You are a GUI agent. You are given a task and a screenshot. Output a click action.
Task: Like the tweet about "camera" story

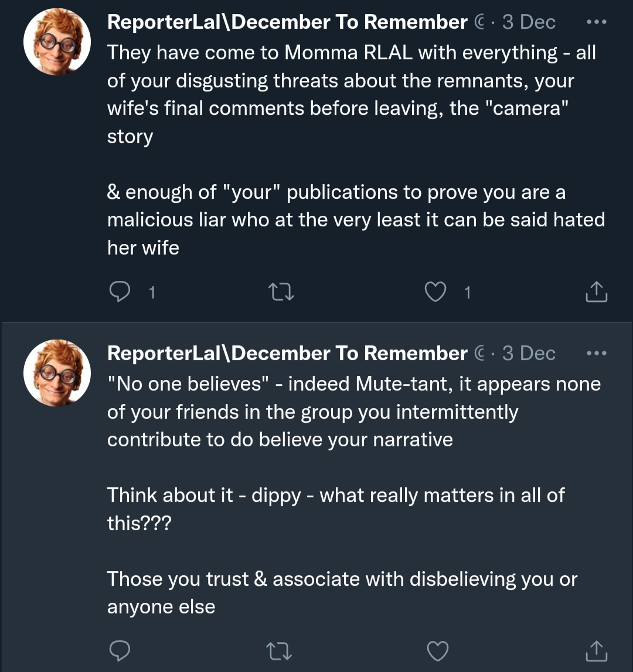pos(435,291)
